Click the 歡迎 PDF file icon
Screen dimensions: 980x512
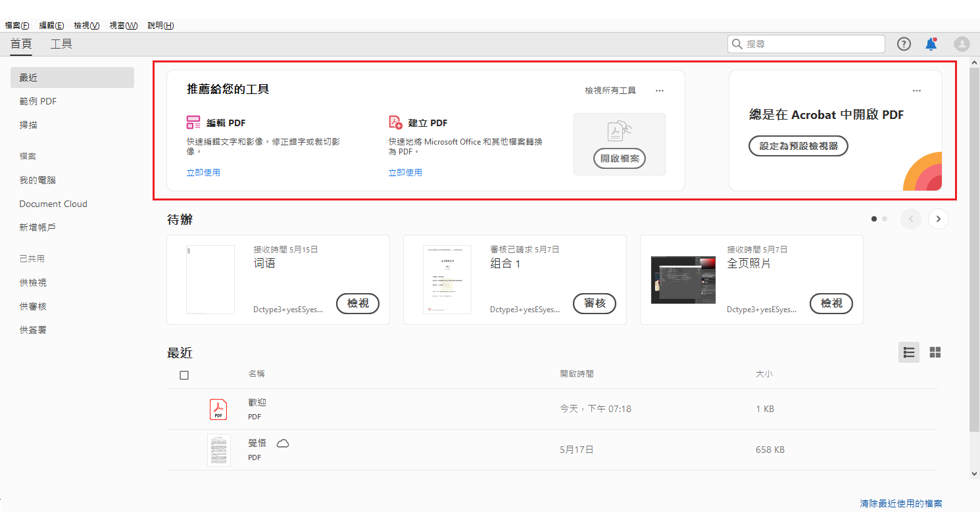218,408
